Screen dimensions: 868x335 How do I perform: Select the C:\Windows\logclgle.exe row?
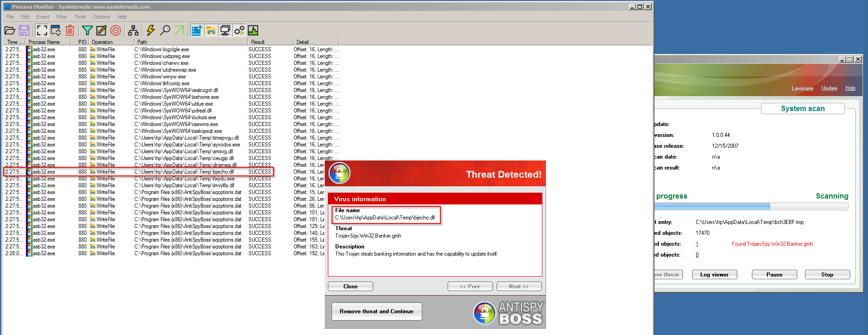[x=171, y=49]
